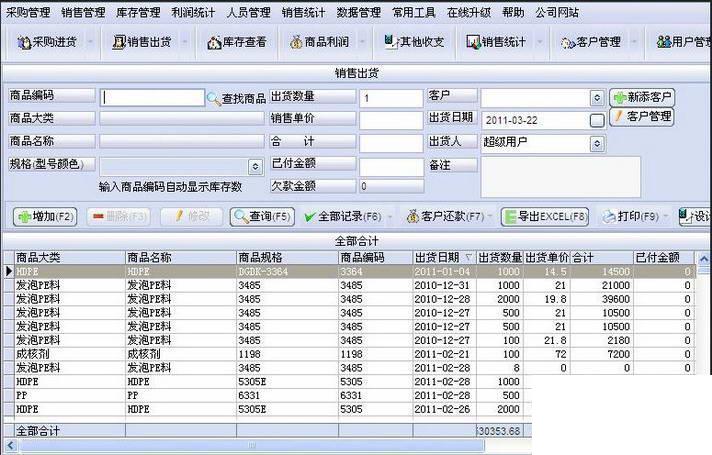This screenshot has height=455, width=712.
Task: Expand arrow next to 采购进货
Action: pyautogui.click(x=90, y=42)
